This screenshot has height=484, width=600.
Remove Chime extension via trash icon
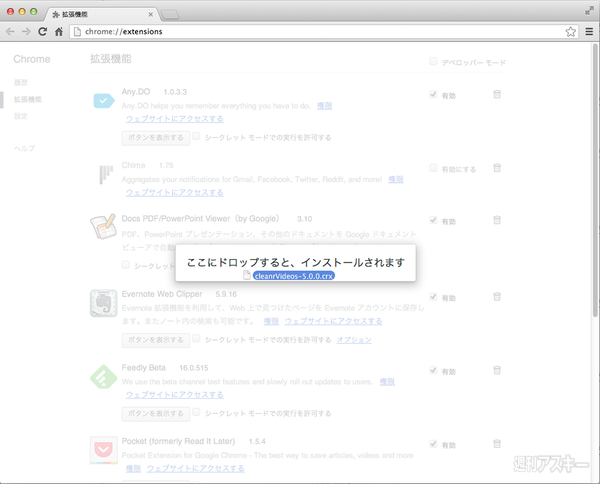pyautogui.click(x=497, y=168)
